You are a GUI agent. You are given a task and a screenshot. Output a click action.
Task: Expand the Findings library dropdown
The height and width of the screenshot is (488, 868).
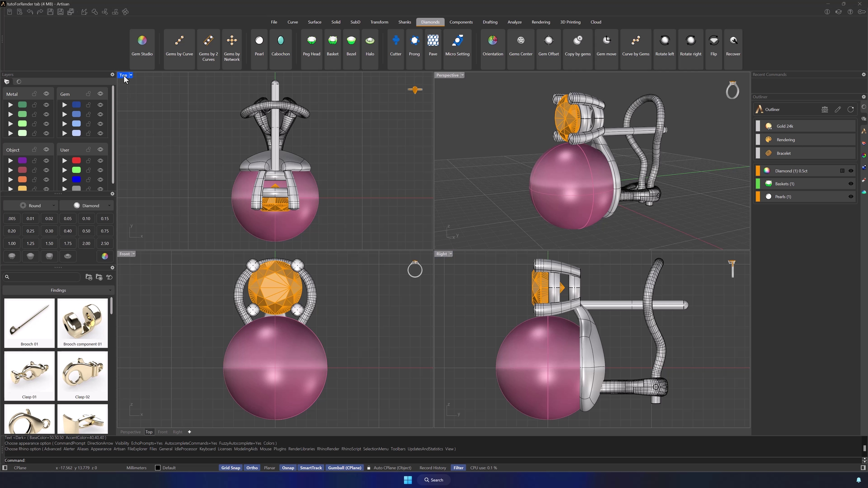point(58,290)
